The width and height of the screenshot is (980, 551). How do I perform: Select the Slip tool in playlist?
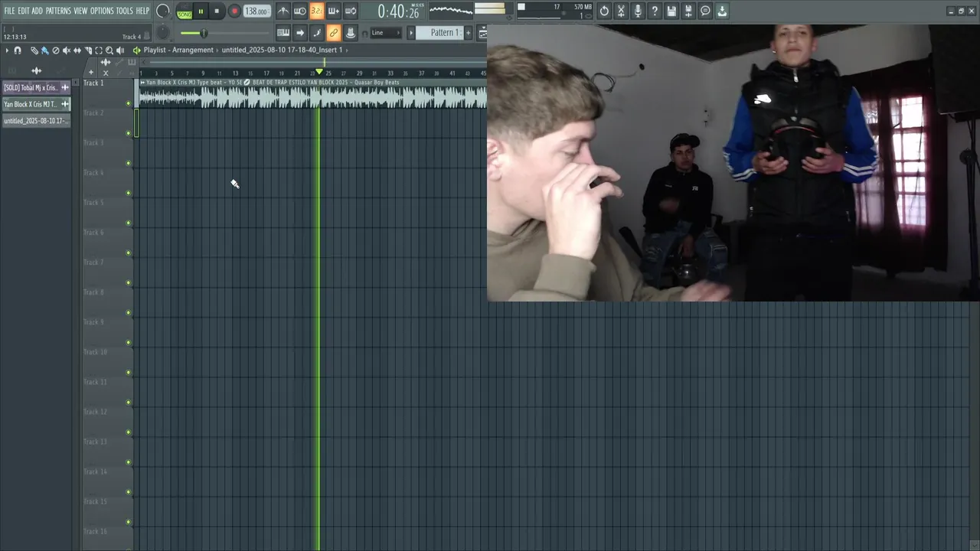click(77, 51)
